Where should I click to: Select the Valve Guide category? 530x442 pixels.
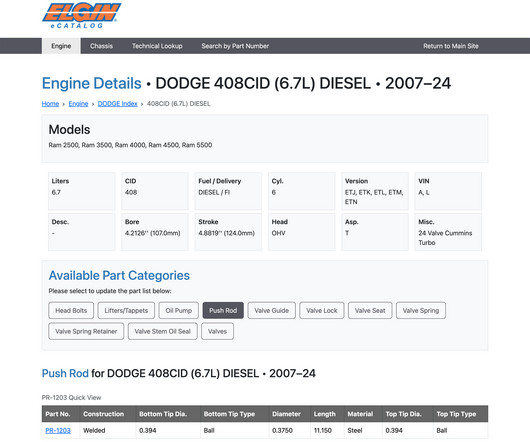[x=271, y=310]
